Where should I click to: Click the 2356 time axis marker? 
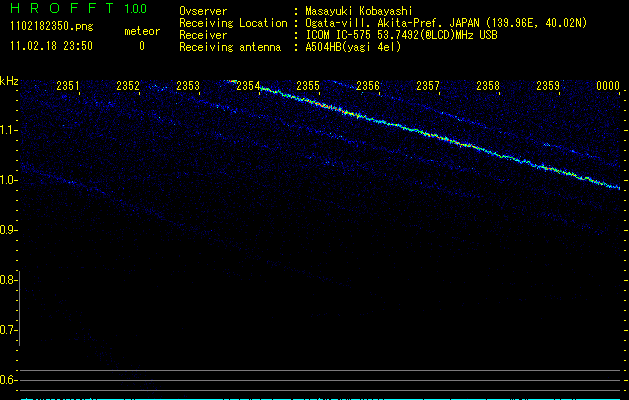tap(368, 86)
